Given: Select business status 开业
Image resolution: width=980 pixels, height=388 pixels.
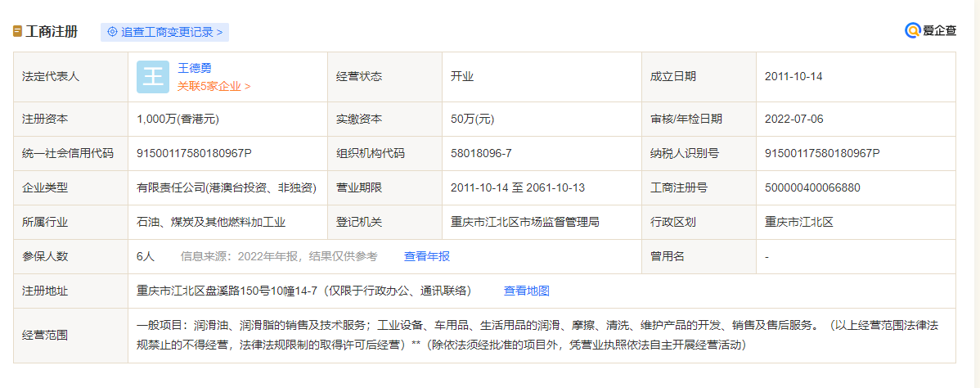Looking at the screenshot, I should coord(462,76).
